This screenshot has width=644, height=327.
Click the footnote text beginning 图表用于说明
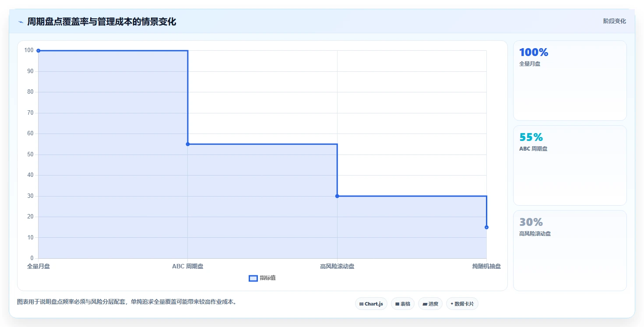coord(127,302)
